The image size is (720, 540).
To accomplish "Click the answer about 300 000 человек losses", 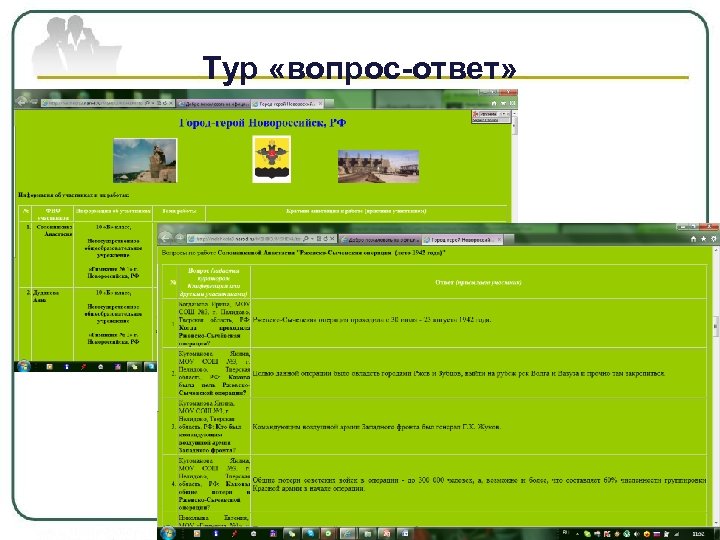I will 479,484.
